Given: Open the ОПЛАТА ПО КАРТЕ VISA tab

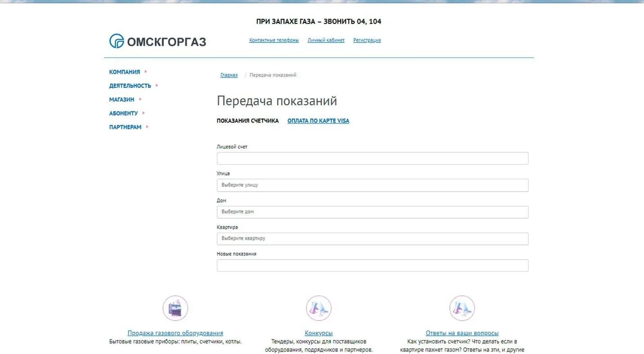Looking at the screenshot, I should (318, 121).
